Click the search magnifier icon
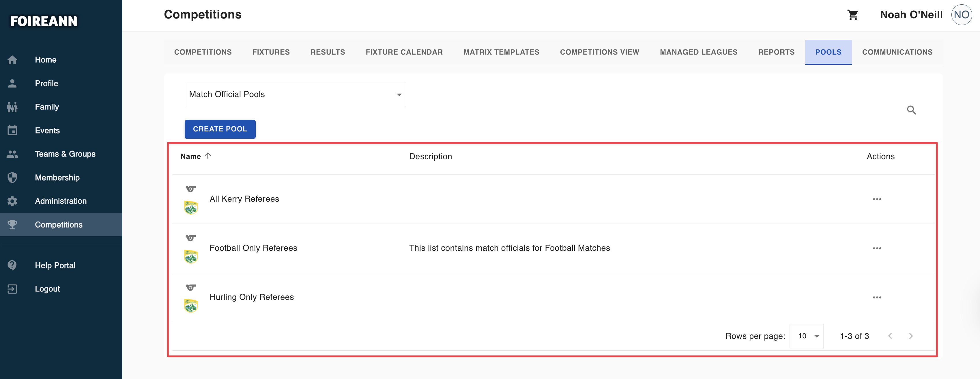 click(x=911, y=110)
